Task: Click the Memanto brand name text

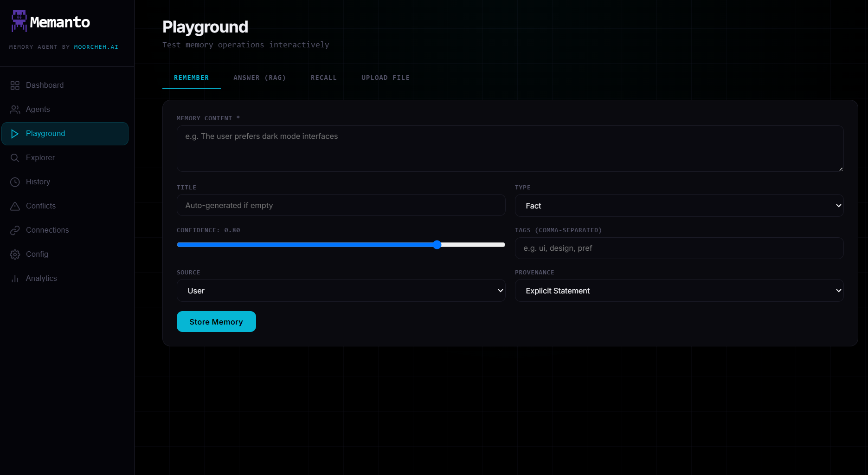Action: [x=60, y=22]
